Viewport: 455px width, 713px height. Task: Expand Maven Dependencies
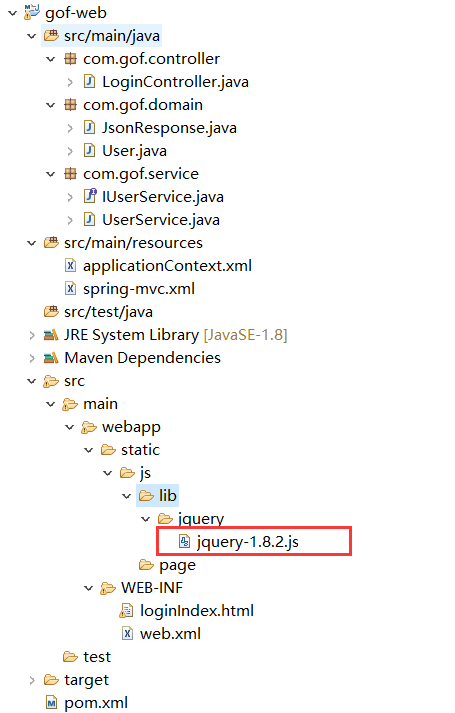pyautogui.click(x=32, y=358)
